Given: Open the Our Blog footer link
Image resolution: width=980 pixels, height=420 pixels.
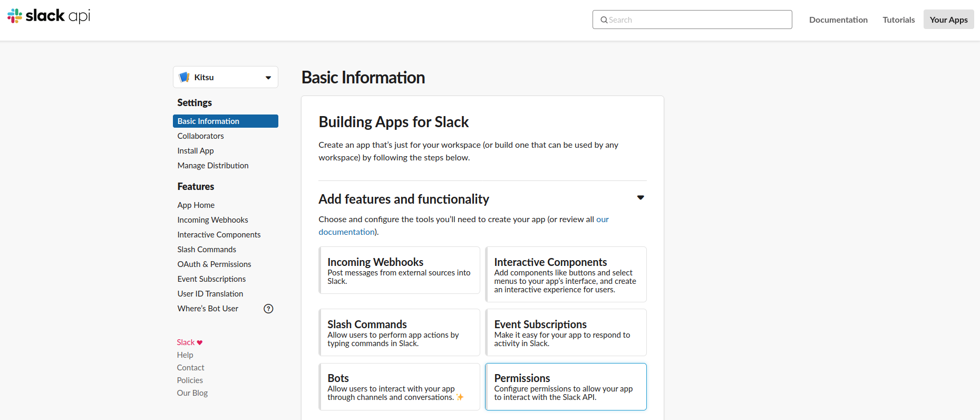Looking at the screenshot, I should tap(192, 393).
